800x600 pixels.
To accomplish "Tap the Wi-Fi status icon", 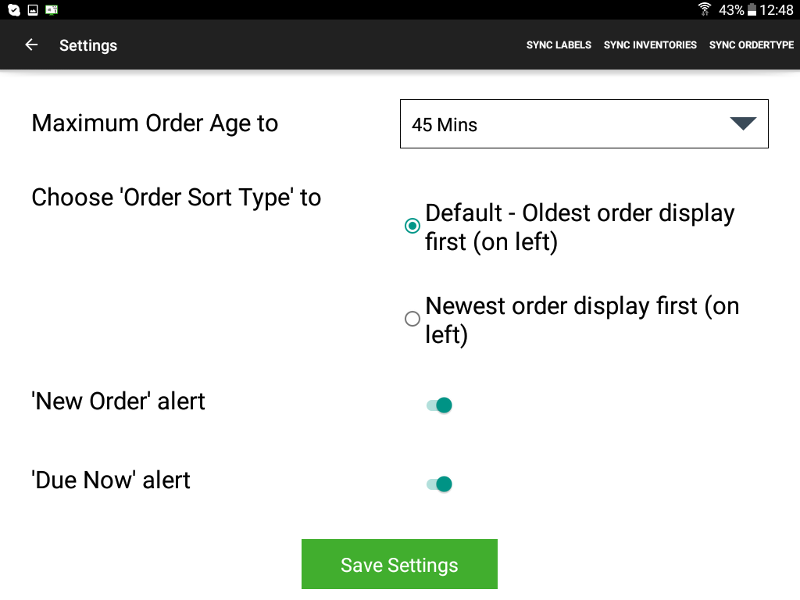I will click(x=704, y=9).
